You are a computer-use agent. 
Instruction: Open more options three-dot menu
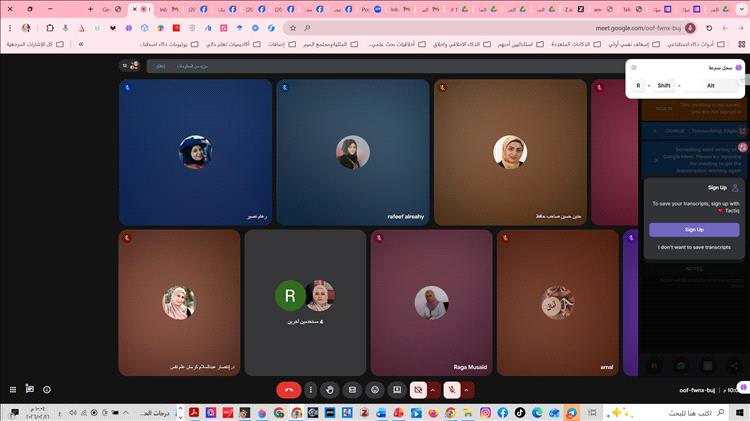(x=311, y=389)
